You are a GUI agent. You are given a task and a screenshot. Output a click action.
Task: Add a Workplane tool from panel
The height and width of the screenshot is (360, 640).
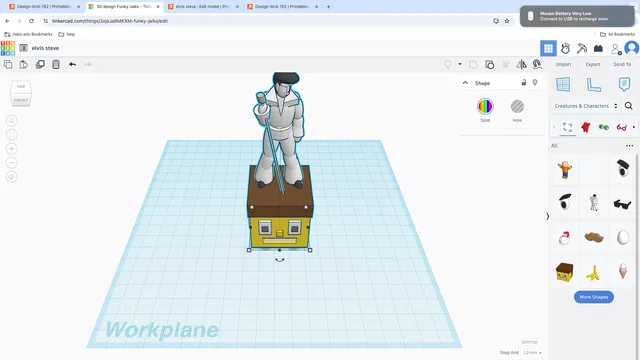click(563, 84)
